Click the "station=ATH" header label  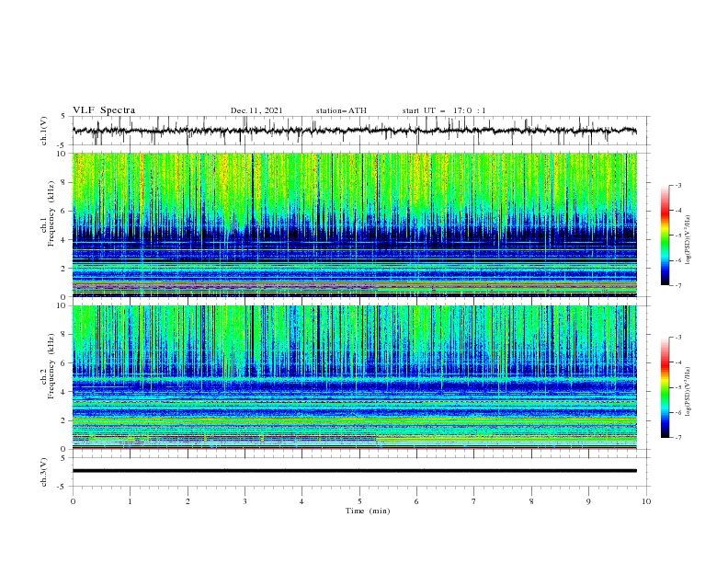[x=341, y=110]
